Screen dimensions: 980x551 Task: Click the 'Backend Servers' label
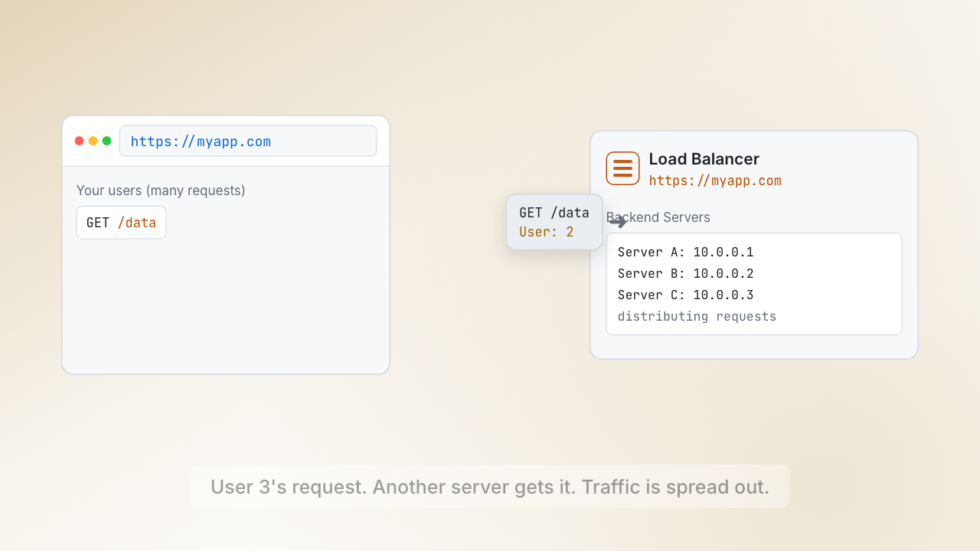[658, 217]
